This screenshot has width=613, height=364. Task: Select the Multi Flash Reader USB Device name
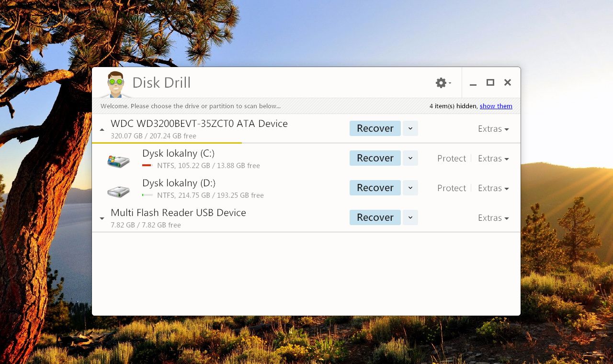(x=178, y=213)
